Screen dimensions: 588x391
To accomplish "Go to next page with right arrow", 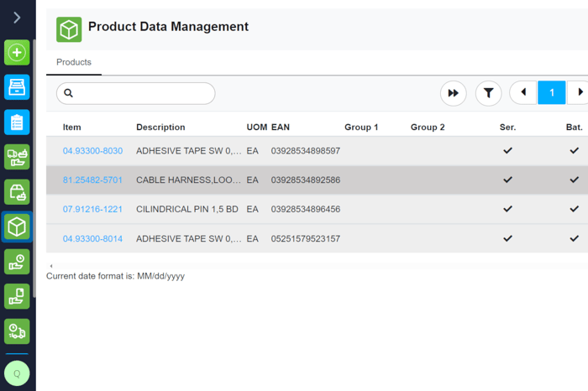I will (x=578, y=92).
